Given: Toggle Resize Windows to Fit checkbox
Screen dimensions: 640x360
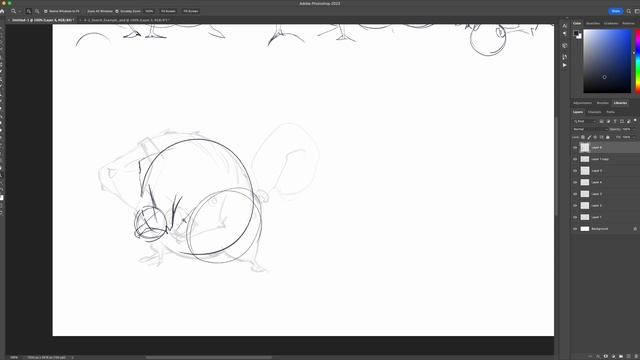Looking at the screenshot, I should pyautogui.click(x=46, y=11).
